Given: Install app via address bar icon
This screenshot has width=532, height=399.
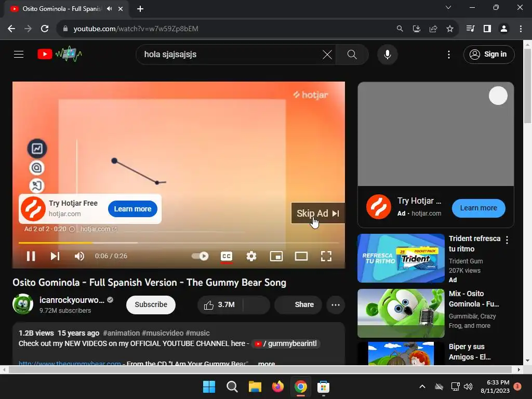Looking at the screenshot, I should pos(416,29).
